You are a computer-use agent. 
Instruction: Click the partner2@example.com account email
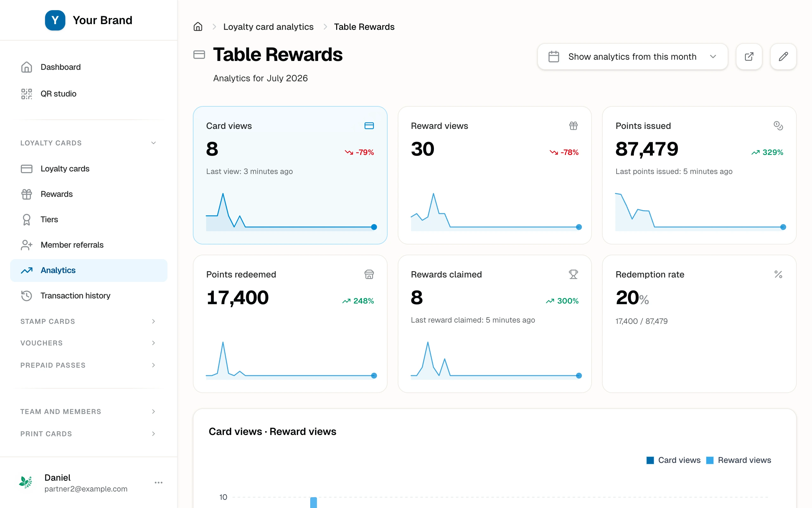pyautogui.click(x=86, y=489)
